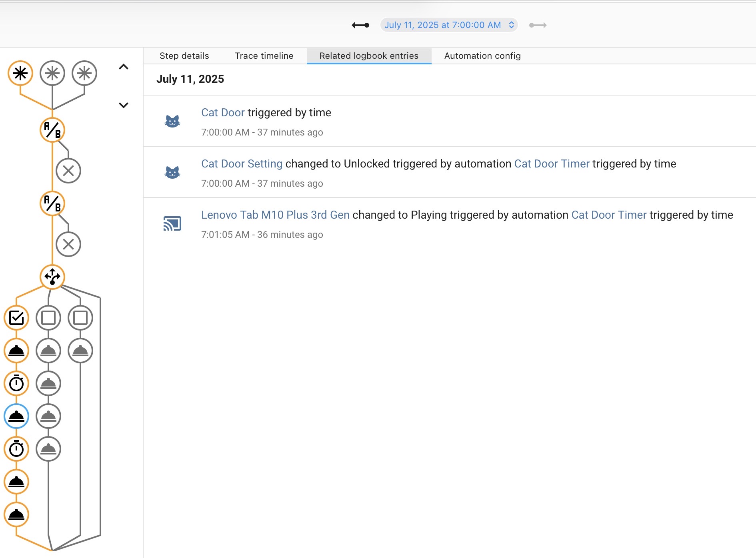Click the first orange stopwatch delay node
The image size is (756, 558).
tap(16, 383)
